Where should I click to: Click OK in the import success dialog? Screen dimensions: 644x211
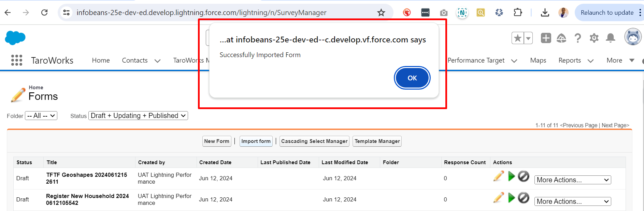tap(412, 78)
